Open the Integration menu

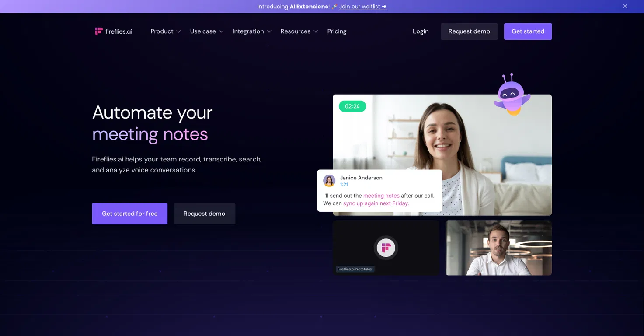(x=248, y=31)
